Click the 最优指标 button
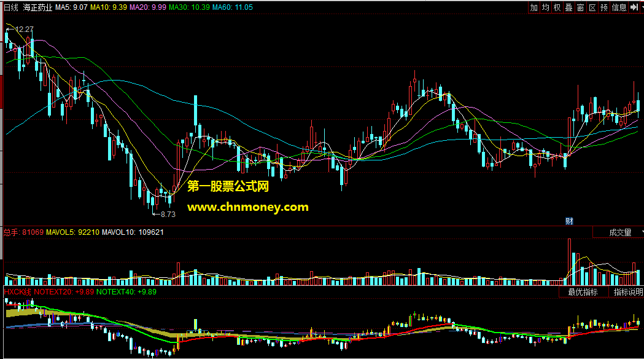 (583, 292)
